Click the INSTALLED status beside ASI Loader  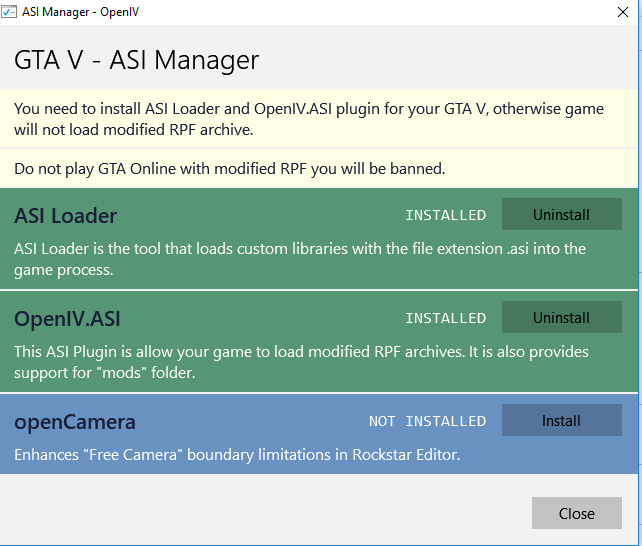click(x=445, y=216)
